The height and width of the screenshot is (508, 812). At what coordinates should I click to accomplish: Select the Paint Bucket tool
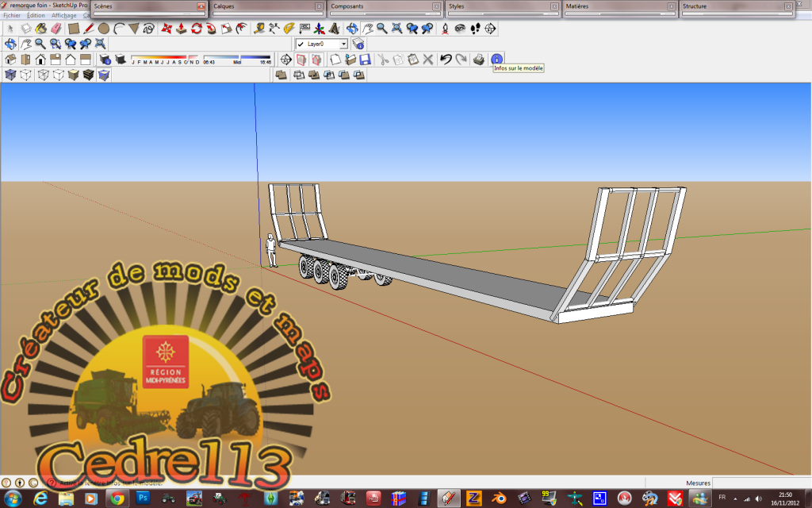(x=41, y=29)
